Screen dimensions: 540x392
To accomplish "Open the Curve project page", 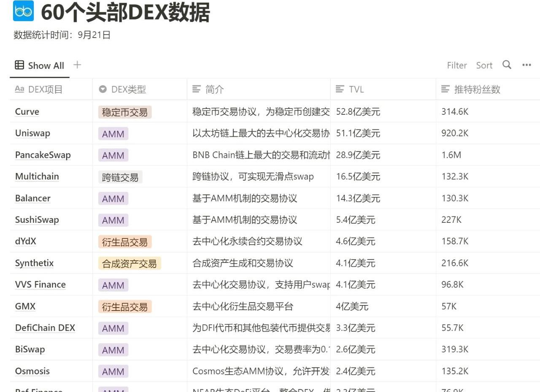I will pos(27,112).
